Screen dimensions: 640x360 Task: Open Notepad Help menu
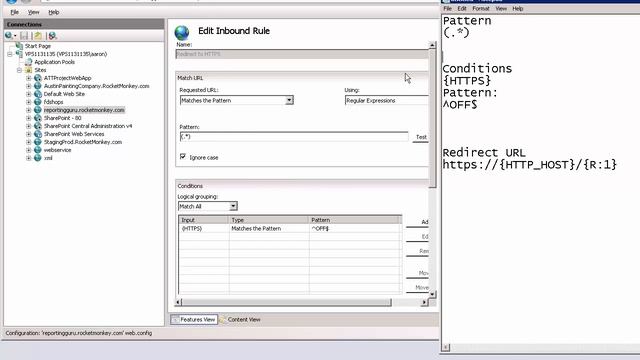(x=518, y=9)
